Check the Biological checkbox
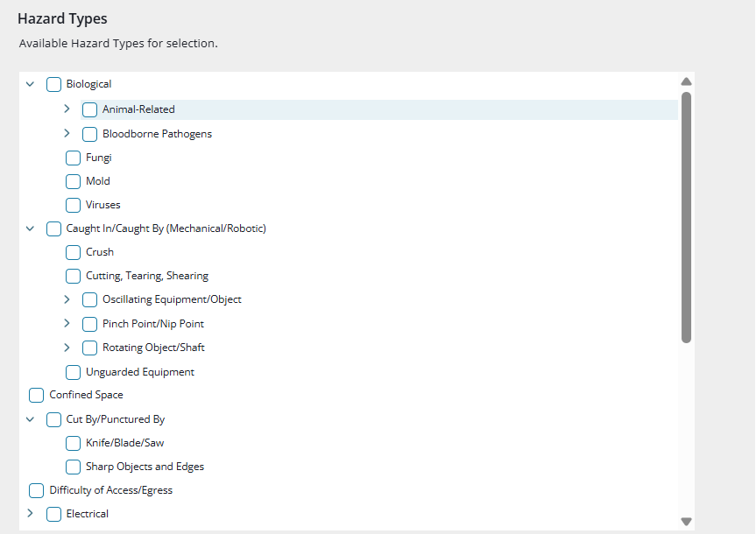Screen dimensions: 756x534 (x=53, y=85)
